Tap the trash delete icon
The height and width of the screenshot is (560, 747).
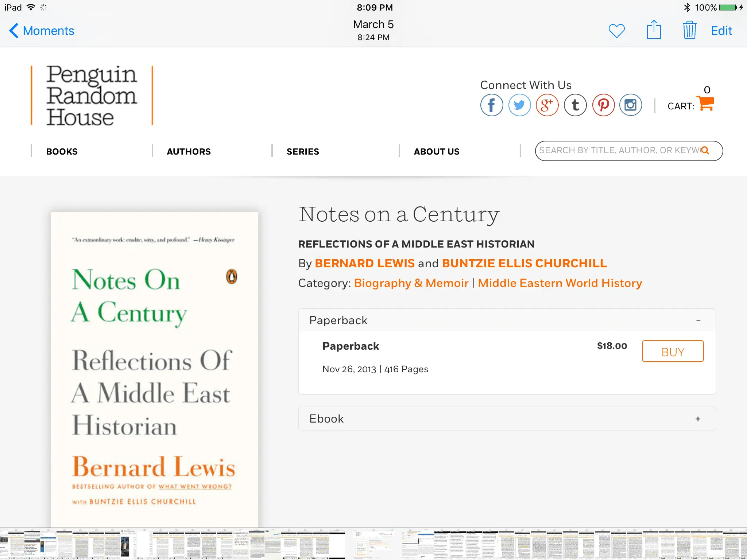pyautogui.click(x=689, y=30)
